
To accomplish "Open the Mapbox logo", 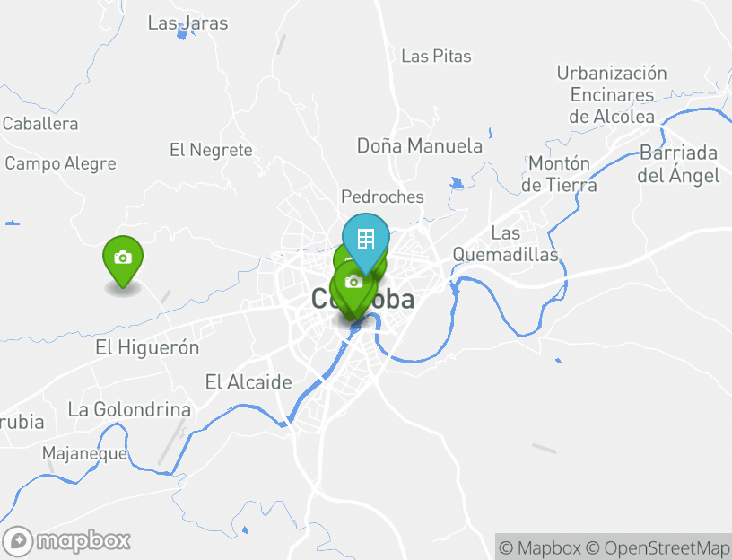I will pyautogui.click(x=65, y=541).
